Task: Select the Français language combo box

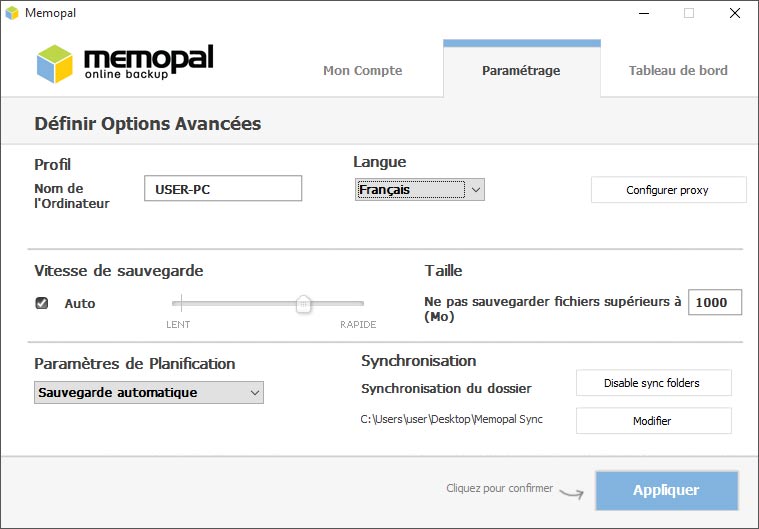Action: point(420,190)
